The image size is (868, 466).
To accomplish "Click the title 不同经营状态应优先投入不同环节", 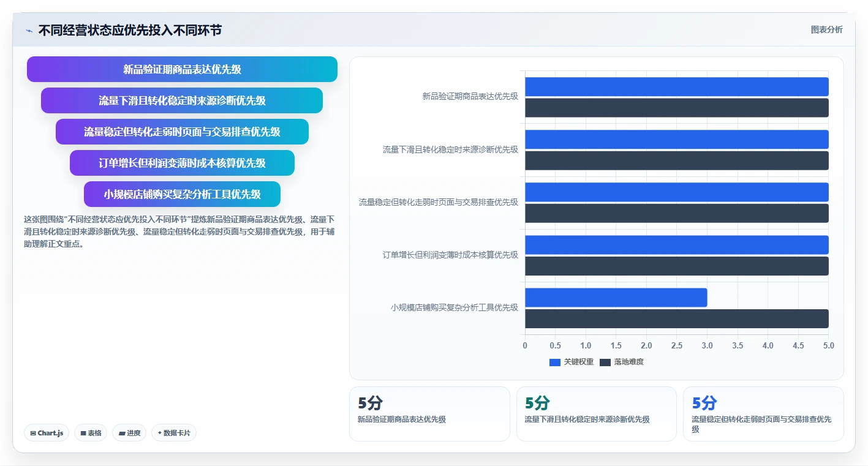I will [x=130, y=30].
